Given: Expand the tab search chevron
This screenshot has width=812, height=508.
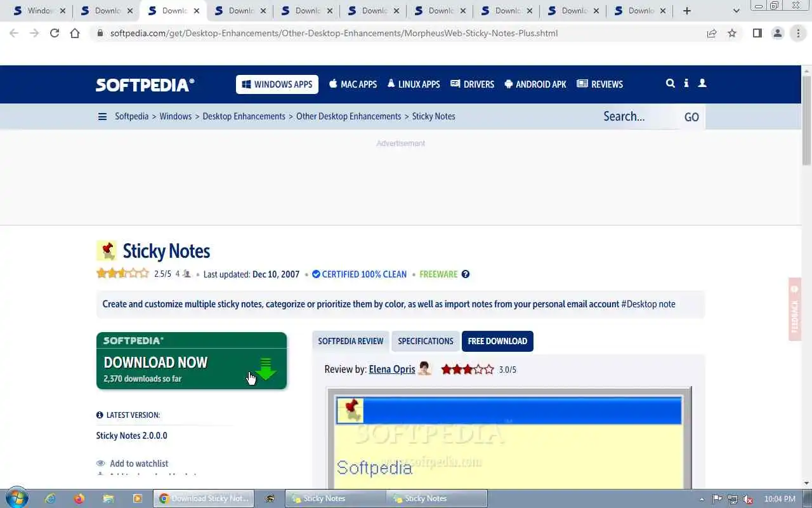Looking at the screenshot, I should [x=737, y=11].
